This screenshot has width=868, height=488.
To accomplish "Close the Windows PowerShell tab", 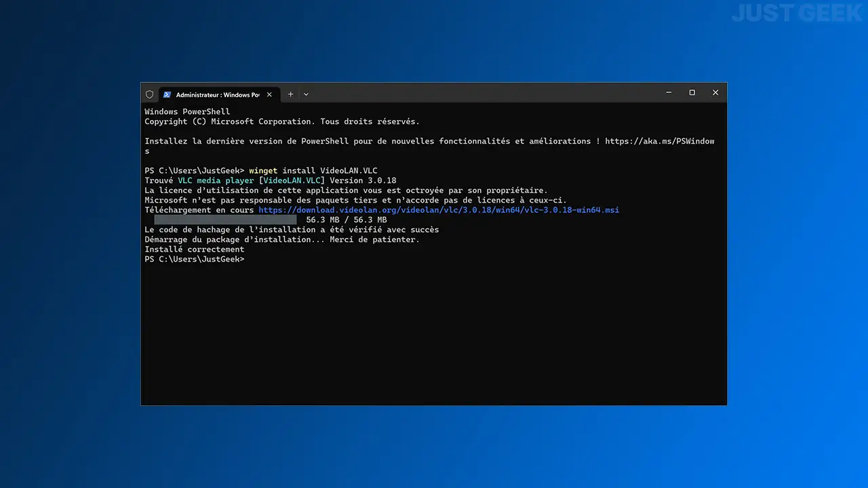I will pos(269,94).
